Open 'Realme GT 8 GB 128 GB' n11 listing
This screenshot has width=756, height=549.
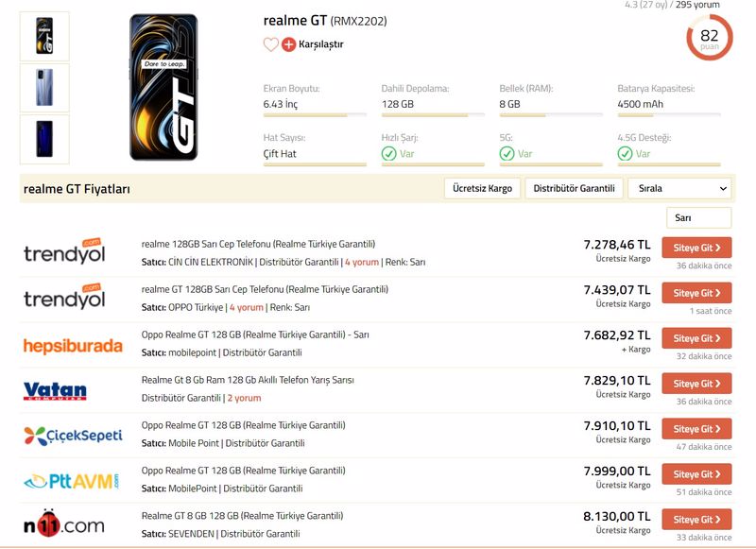[x=243, y=516]
